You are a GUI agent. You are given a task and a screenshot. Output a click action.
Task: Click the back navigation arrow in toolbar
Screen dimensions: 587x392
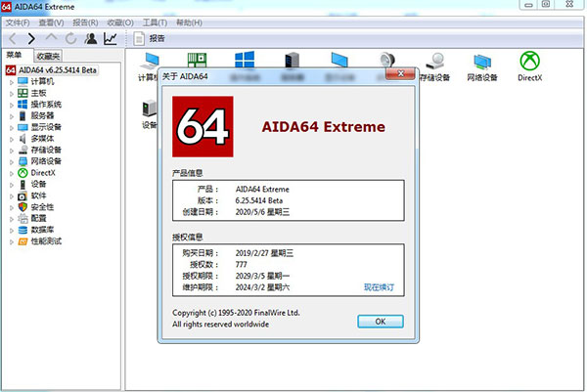click(x=13, y=38)
